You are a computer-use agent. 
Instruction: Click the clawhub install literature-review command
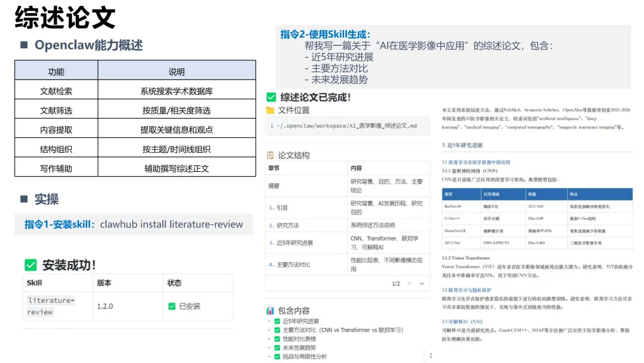tap(172, 224)
